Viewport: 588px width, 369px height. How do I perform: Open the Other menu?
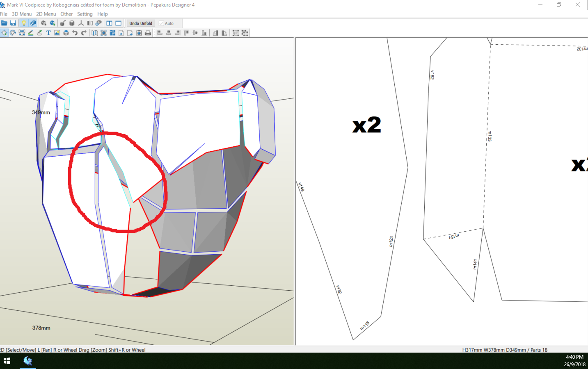coord(66,14)
